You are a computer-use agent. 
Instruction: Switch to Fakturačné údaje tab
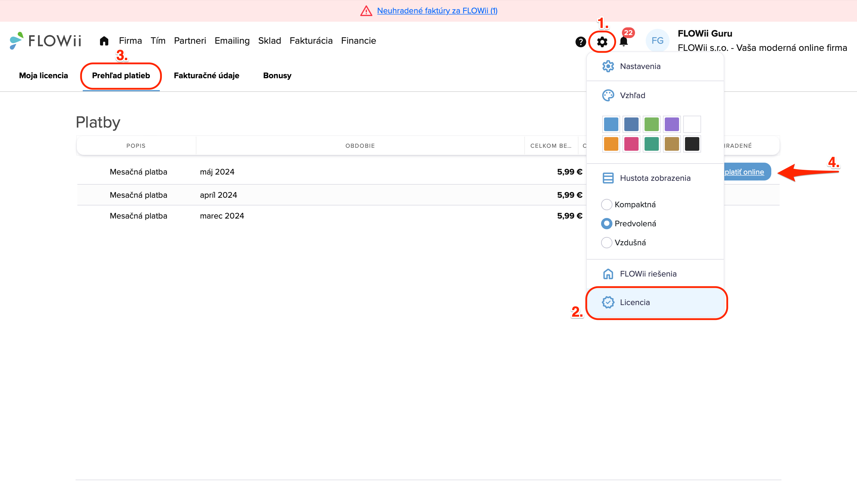(207, 76)
